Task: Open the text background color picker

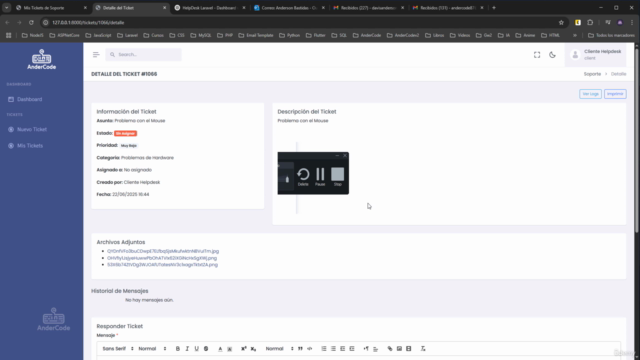Action: 229,349
